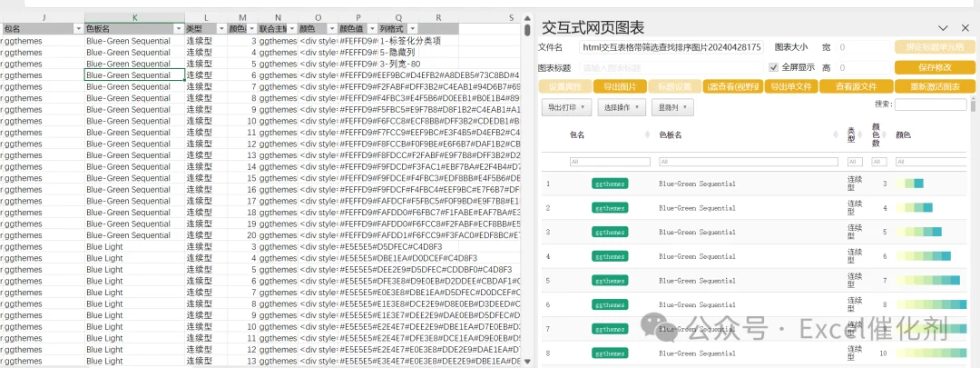The width and height of the screenshot is (980, 368).
Task: Click the 设置属性 button
Action: tap(565, 87)
